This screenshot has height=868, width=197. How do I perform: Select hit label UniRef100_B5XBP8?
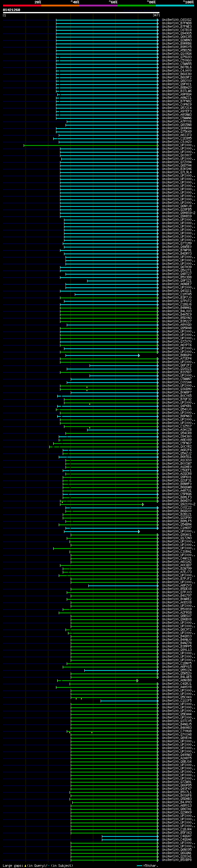pos(176,860)
